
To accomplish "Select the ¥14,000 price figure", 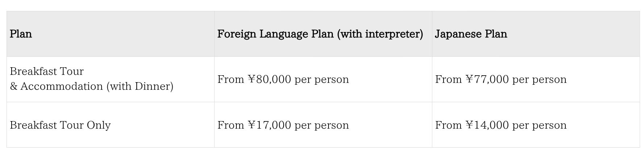I will click(487, 125).
